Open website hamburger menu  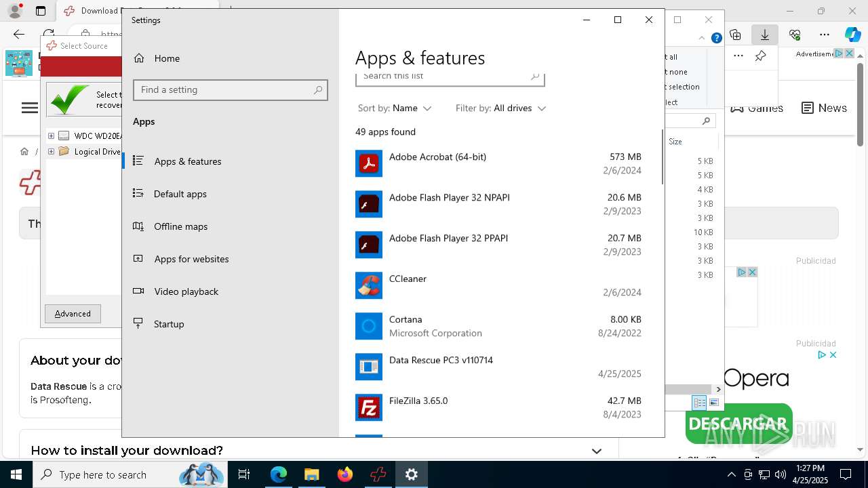pyautogui.click(x=30, y=108)
